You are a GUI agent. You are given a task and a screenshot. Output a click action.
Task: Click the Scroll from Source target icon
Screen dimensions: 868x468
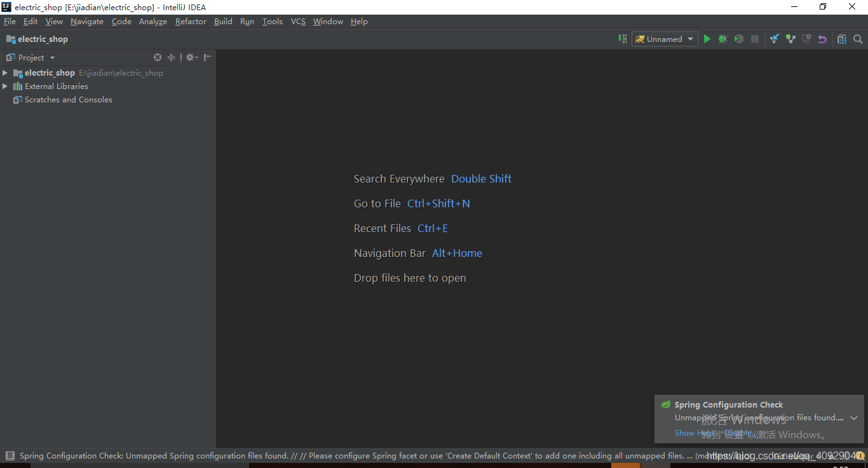[158, 57]
